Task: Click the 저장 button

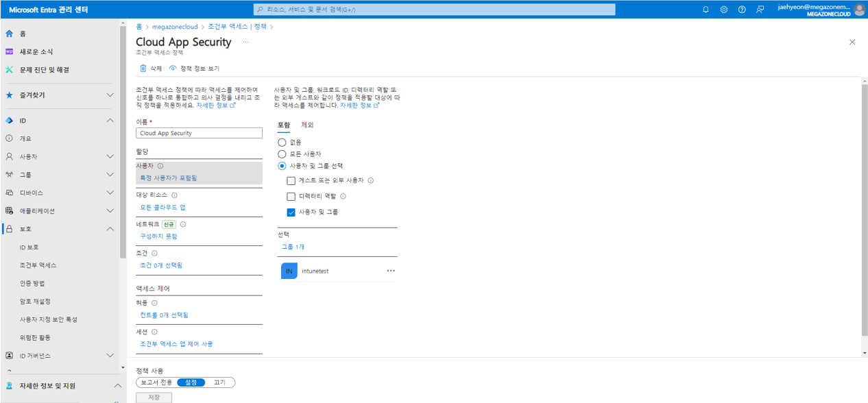Action: [x=154, y=398]
